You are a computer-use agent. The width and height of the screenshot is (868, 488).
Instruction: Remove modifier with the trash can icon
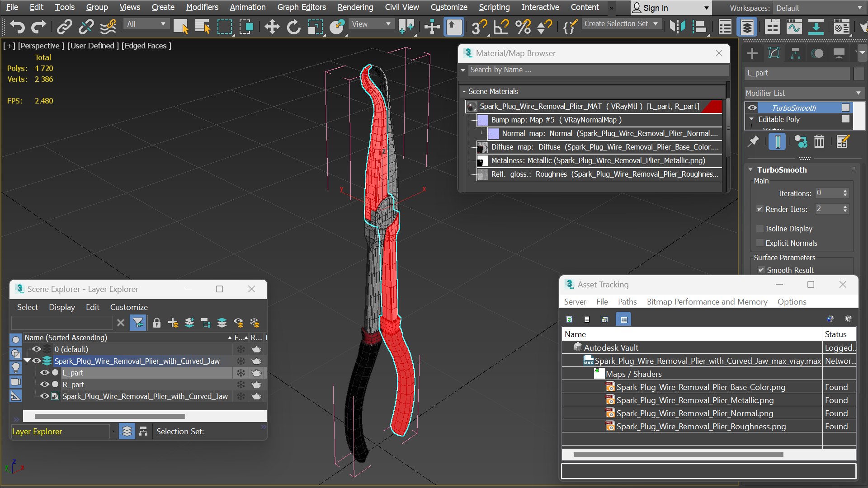819,142
